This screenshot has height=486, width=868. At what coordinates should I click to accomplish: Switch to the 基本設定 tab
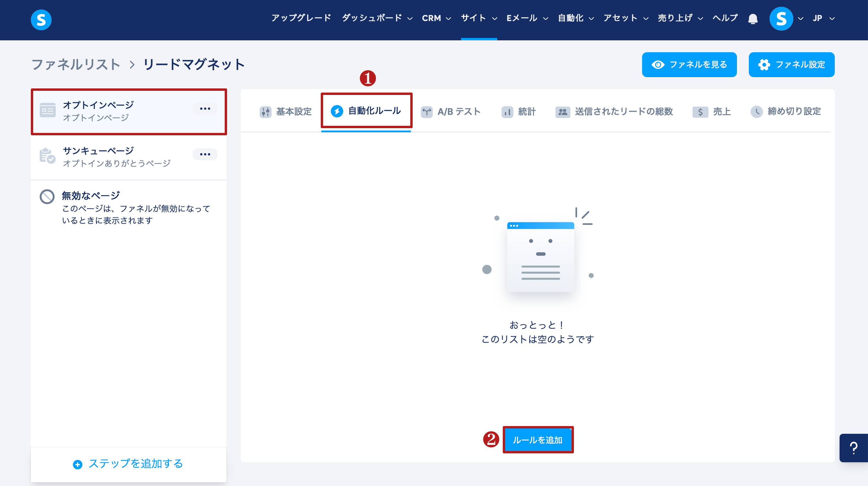(x=285, y=112)
